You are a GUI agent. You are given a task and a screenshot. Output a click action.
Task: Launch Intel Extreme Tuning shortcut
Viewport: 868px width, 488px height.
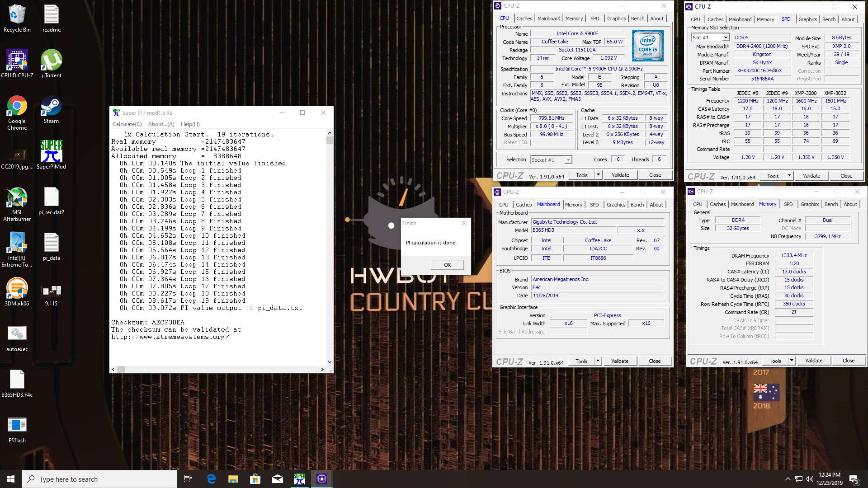(17, 250)
